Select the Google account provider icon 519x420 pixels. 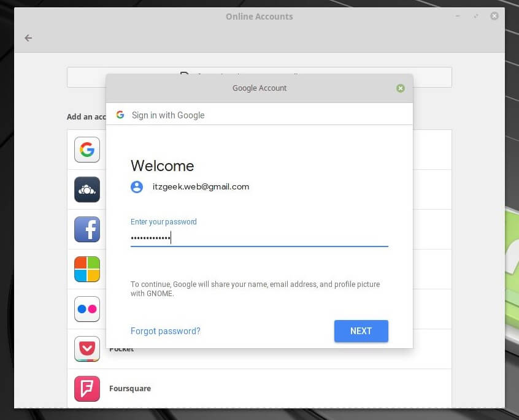87,150
